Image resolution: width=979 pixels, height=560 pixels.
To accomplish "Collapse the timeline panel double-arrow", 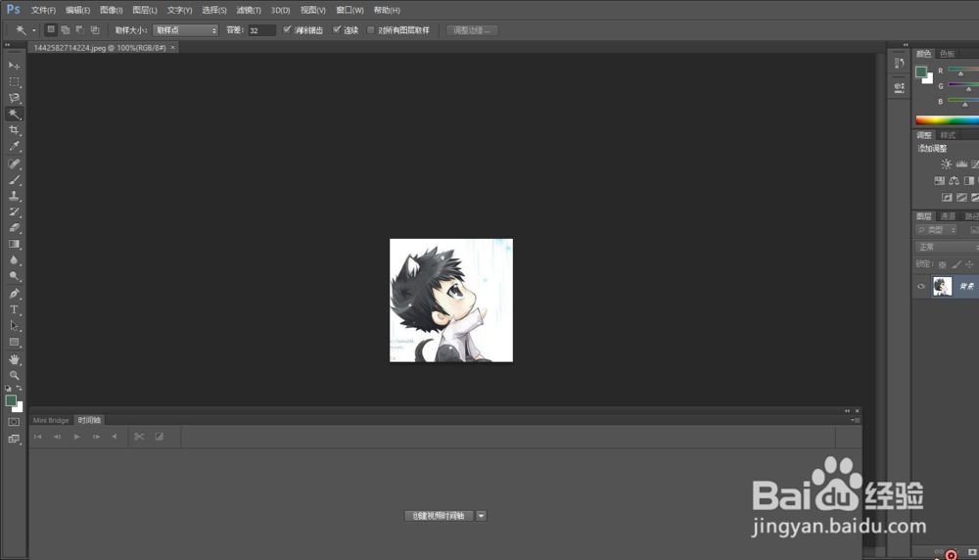I will [847, 411].
